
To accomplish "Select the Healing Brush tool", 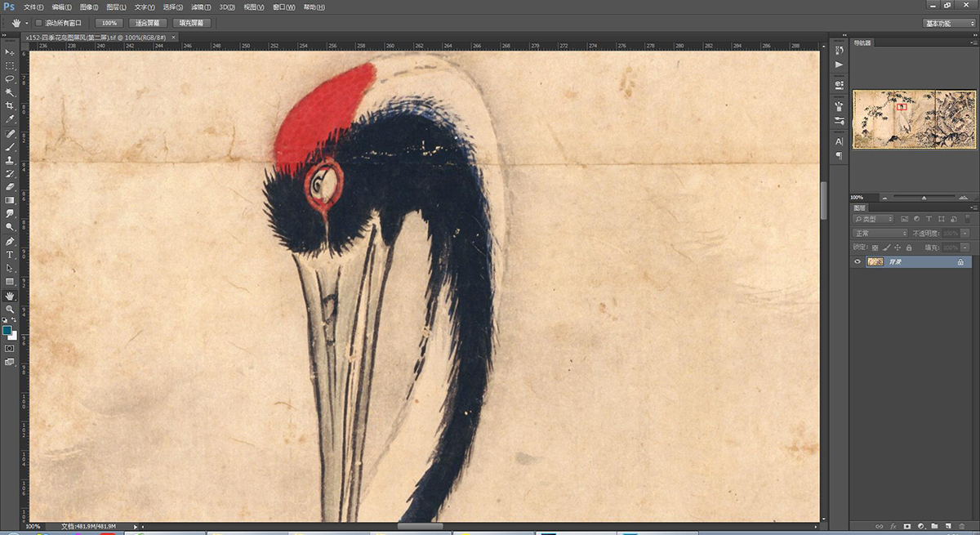I will point(10,133).
